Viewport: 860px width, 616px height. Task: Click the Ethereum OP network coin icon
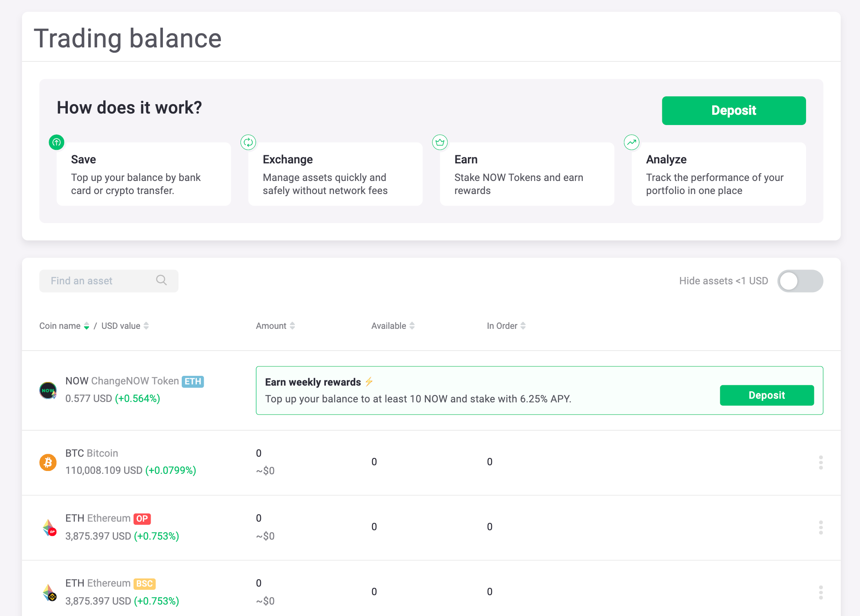coord(49,527)
